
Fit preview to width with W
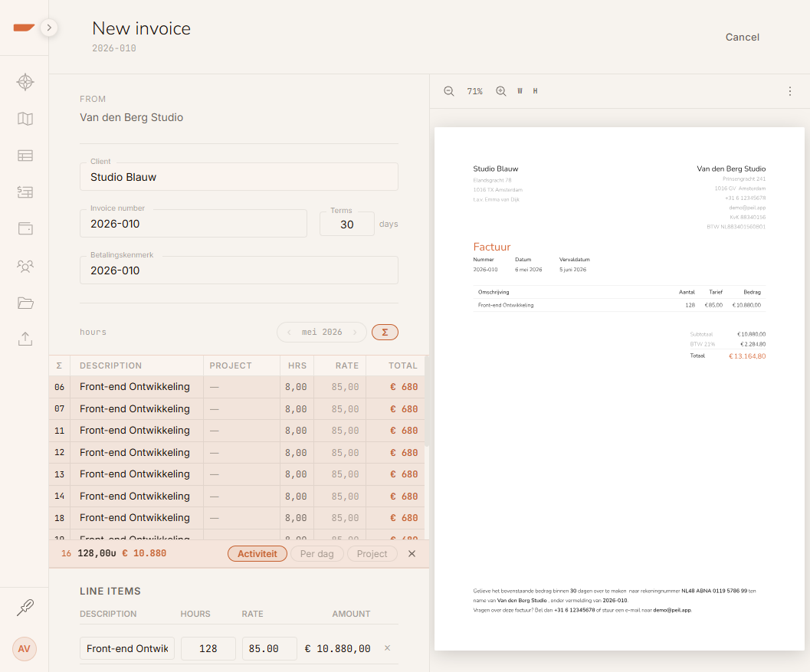[520, 91]
